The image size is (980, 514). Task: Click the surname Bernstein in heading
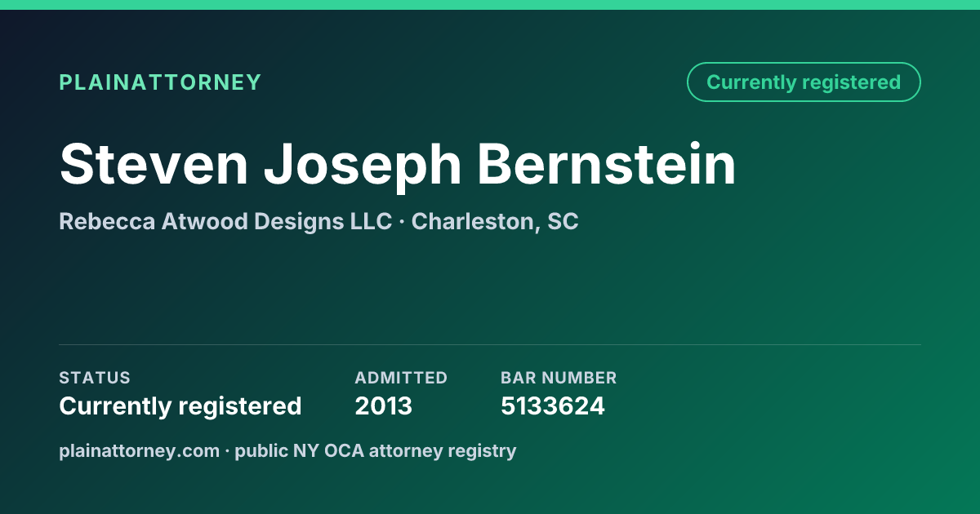(607, 164)
